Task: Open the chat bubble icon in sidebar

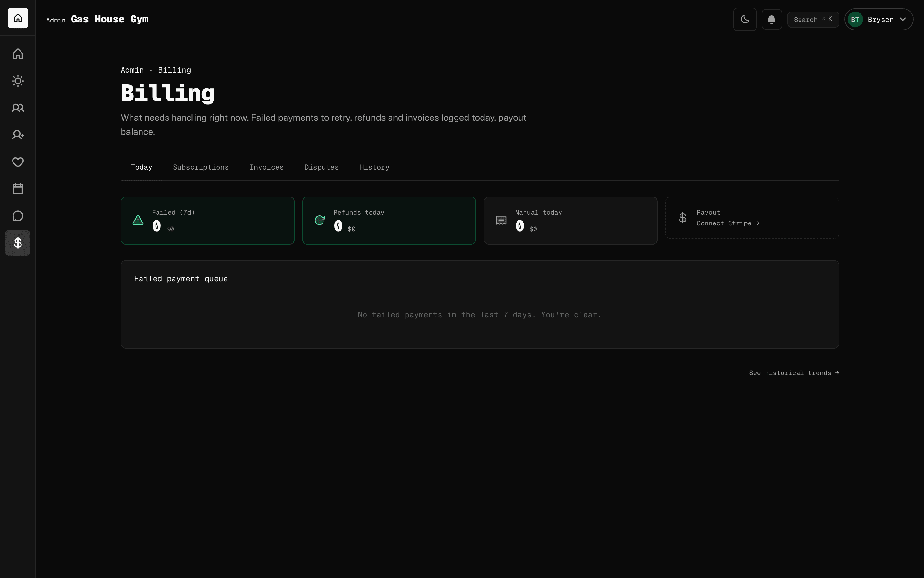Action: point(18,216)
